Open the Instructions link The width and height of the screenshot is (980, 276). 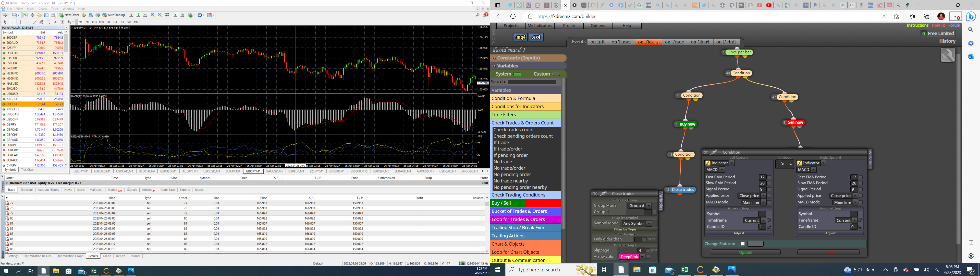(x=918, y=26)
